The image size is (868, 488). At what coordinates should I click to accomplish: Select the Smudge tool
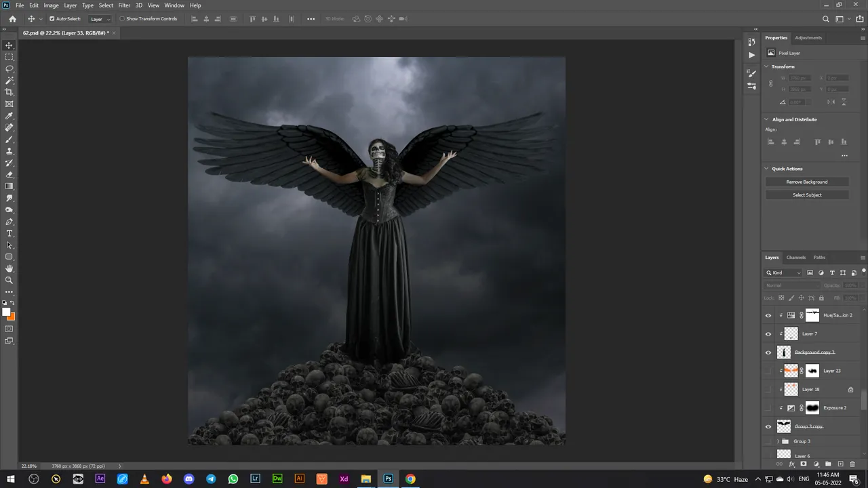point(9,198)
